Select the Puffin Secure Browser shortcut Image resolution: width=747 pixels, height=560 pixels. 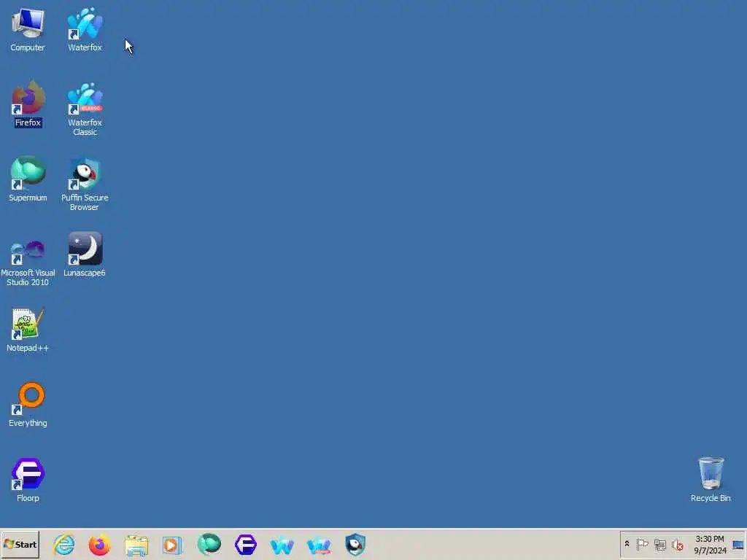pos(85,184)
